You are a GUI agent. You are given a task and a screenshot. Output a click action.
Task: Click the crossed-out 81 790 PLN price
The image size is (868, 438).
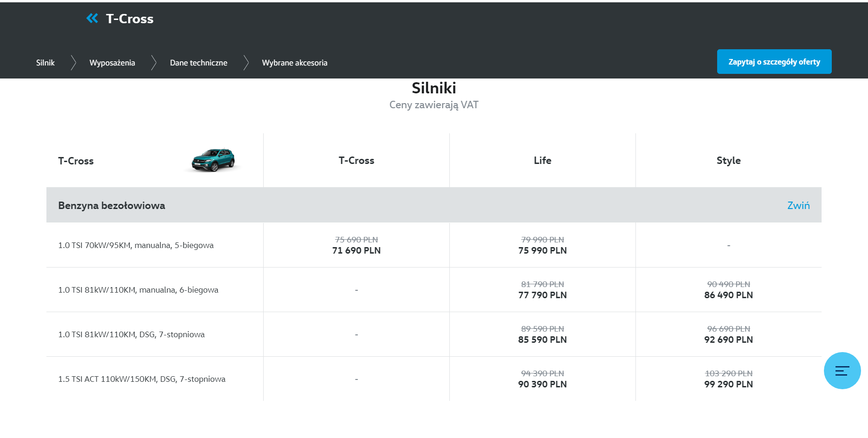pos(543,284)
